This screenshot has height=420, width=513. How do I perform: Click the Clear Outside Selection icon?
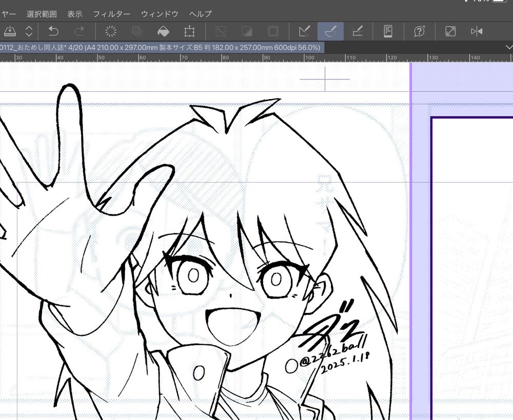[x=137, y=31]
